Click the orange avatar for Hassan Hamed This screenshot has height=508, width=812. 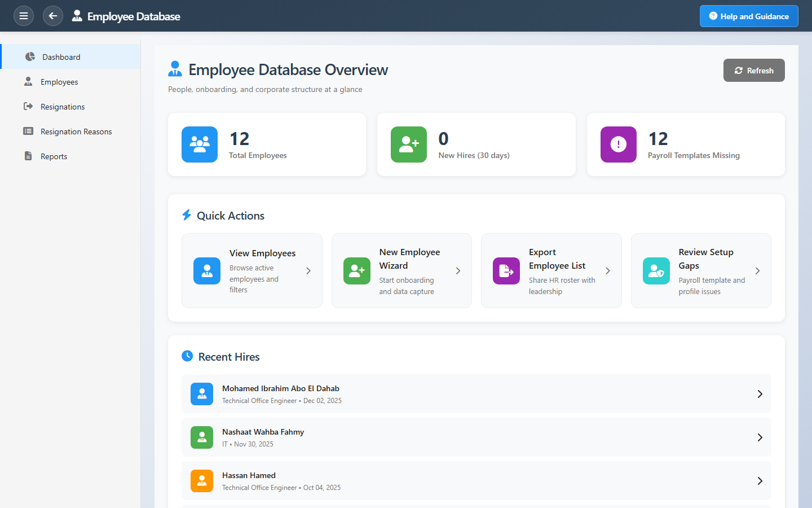coord(202,481)
